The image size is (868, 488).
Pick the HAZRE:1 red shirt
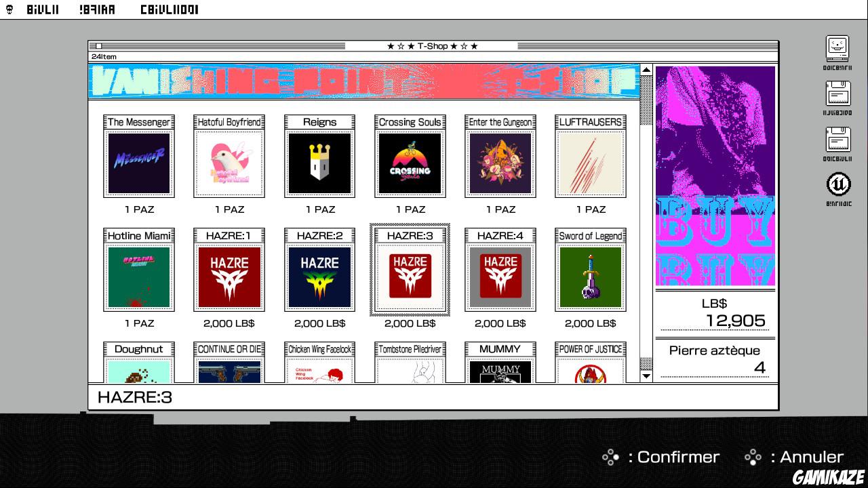tap(229, 277)
